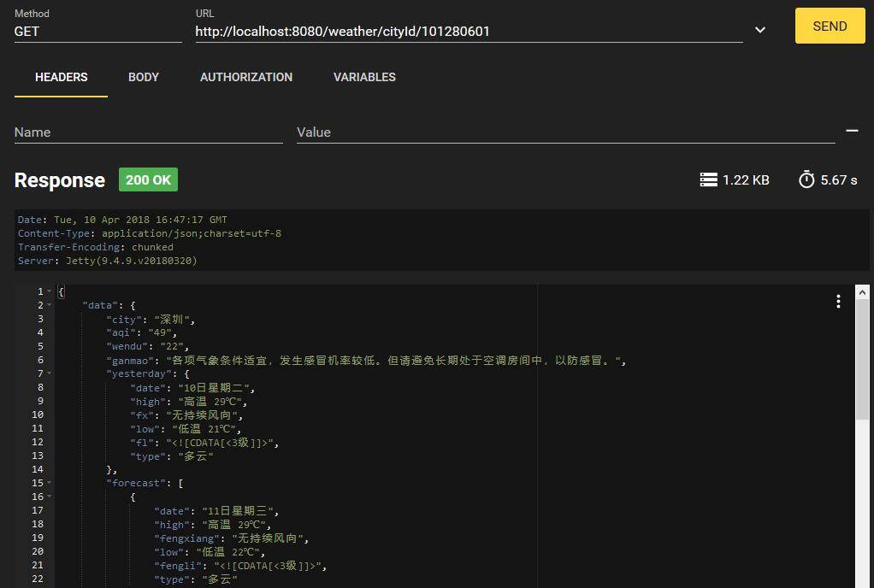Click the header Value input field
Viewport: 874px width, 588px height.
tap(566, 132)
